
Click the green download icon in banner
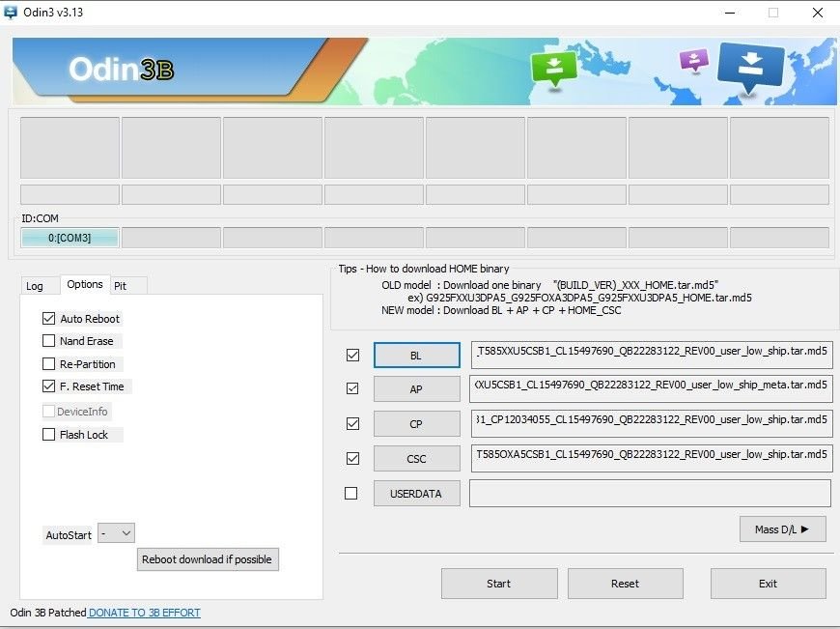(553, 68)
